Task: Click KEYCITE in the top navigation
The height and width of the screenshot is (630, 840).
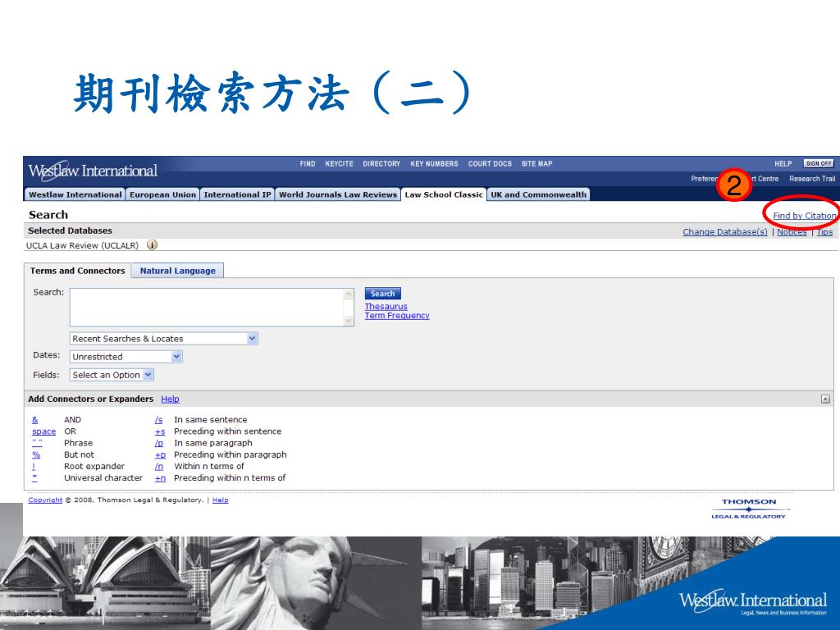Action: click(x=339, y=163)
